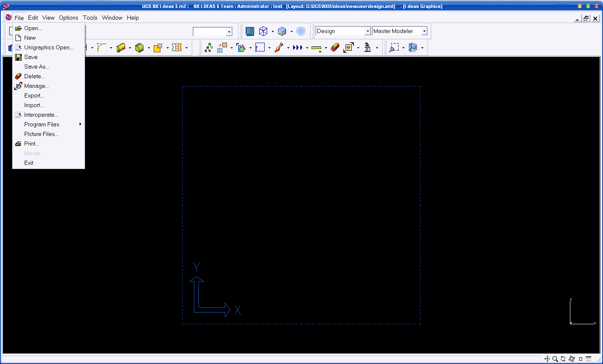This screenshot has width=603, height=364.
Task: Click the yellow boolean squares tool icon
Action: tap(158, 48)
